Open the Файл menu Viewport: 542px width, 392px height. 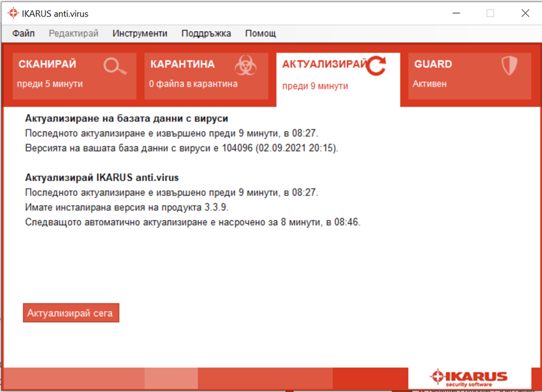click(23, 33)
